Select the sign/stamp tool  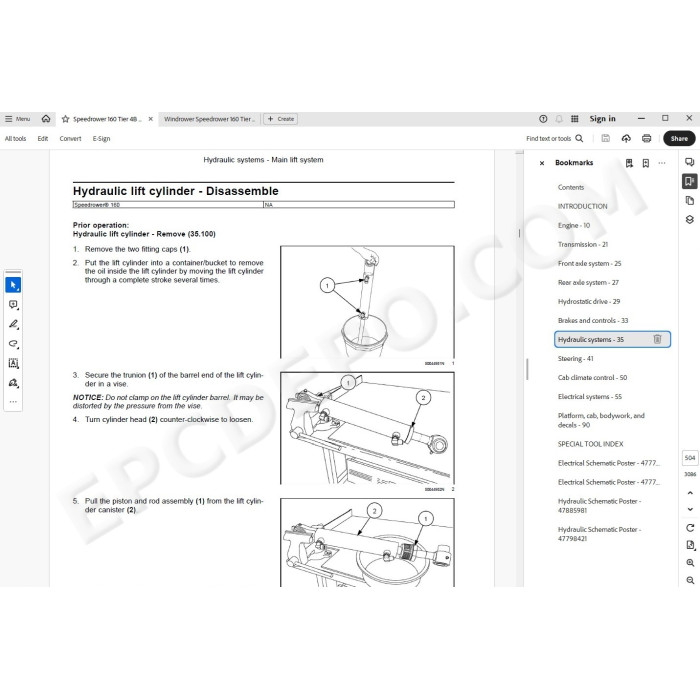pyautogui.click(x=13, y=383)
